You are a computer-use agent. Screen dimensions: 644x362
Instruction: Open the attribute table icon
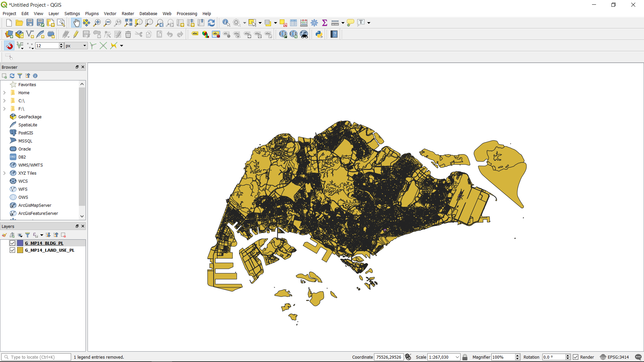point(293,23)
